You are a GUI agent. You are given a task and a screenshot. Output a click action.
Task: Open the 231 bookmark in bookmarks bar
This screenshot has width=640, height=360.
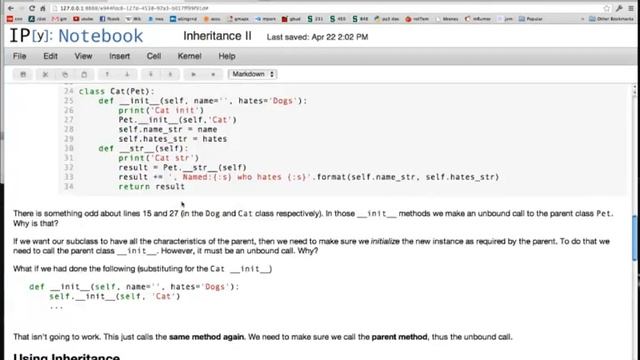pyautogui.click(x=315, y=19)
